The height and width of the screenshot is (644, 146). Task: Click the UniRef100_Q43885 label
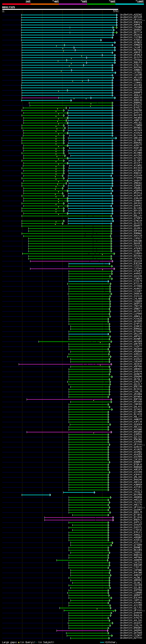[x=131, y=321]
